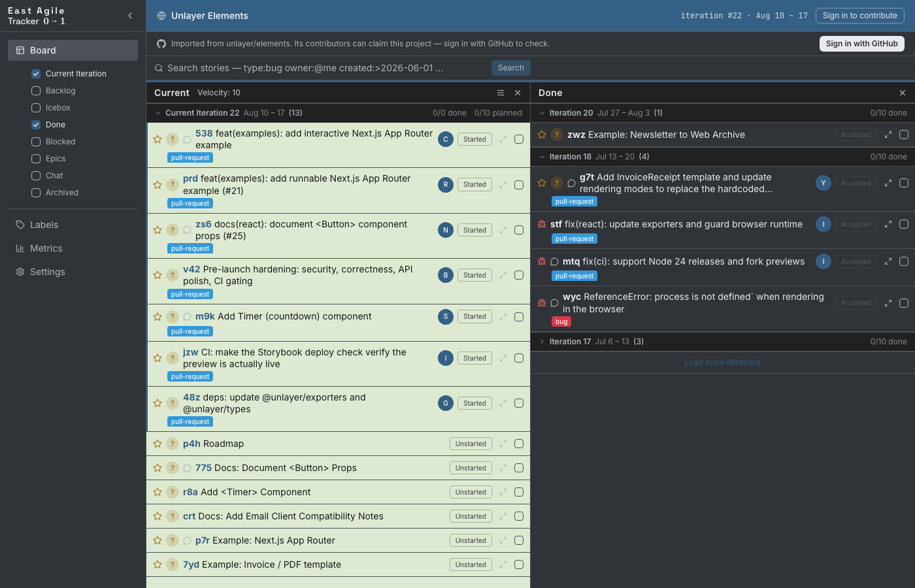The height and width of the screenshot is (588, 915).
Task: Open Accepted state on stf fix(react) story
Action: click(x=856, y=224)
